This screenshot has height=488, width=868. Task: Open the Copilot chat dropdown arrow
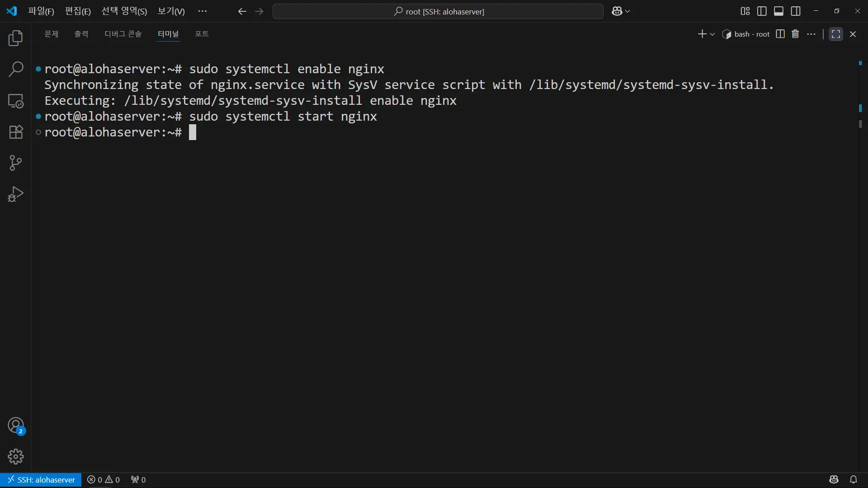click(627, 11)
